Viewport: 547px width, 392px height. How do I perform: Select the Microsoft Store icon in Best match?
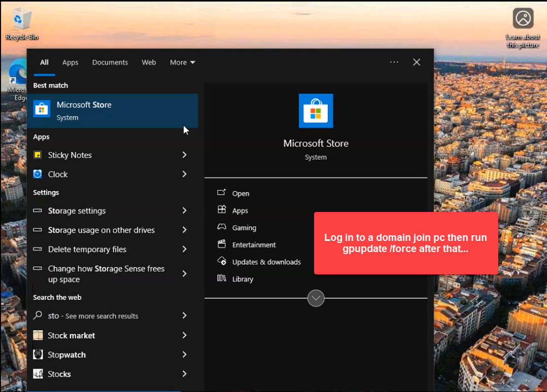point(42,109)
